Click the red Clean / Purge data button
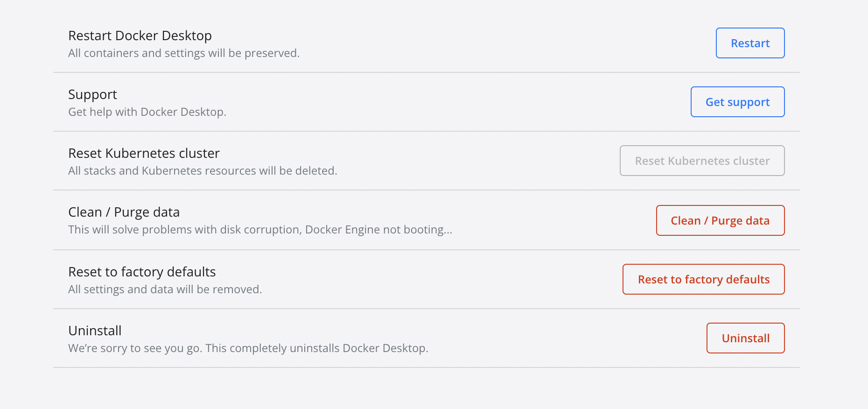 [x=720, y=221]
